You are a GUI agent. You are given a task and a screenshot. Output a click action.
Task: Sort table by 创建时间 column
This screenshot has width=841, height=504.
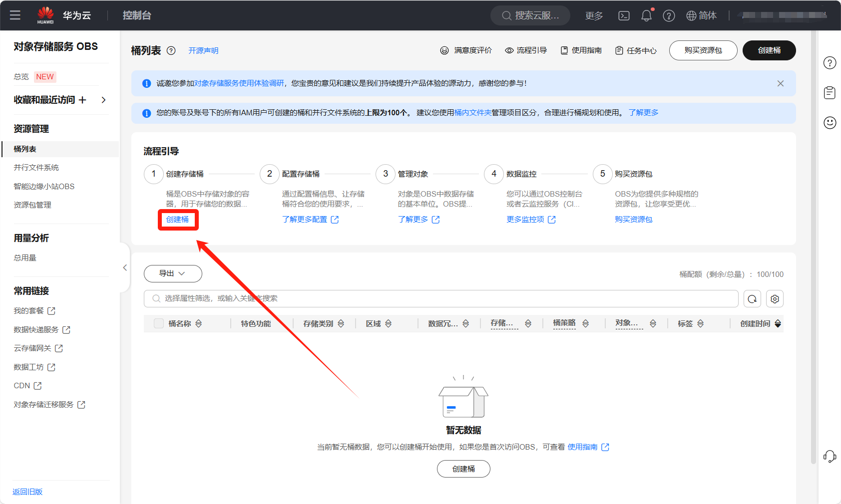pyautogui.click(x=778, y=324)
